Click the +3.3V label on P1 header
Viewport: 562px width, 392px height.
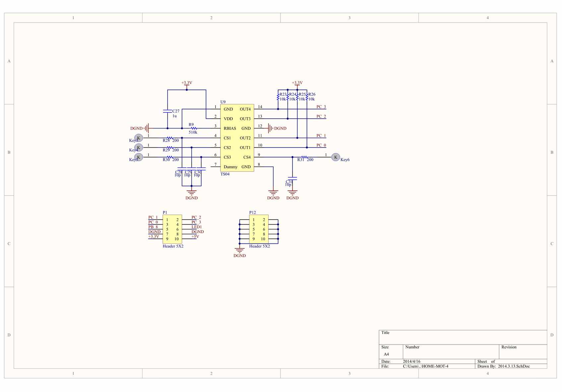pyautogui.click(x=154, y=236)
